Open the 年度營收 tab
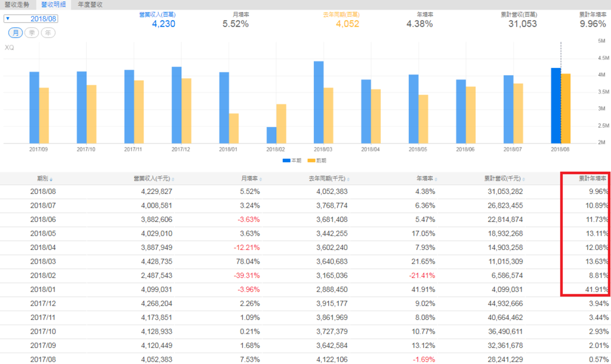The width and height of the screenshot is (611, 364). [x=90, y=5]
